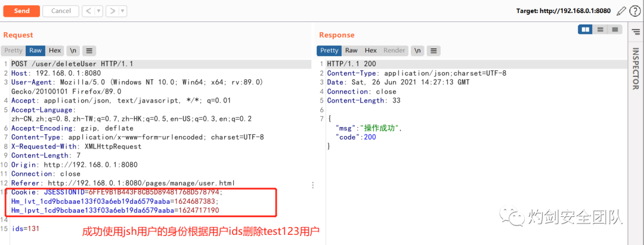Click the Response panel title
The height and width of the screenshot is (245, 644).
(337, 35)
